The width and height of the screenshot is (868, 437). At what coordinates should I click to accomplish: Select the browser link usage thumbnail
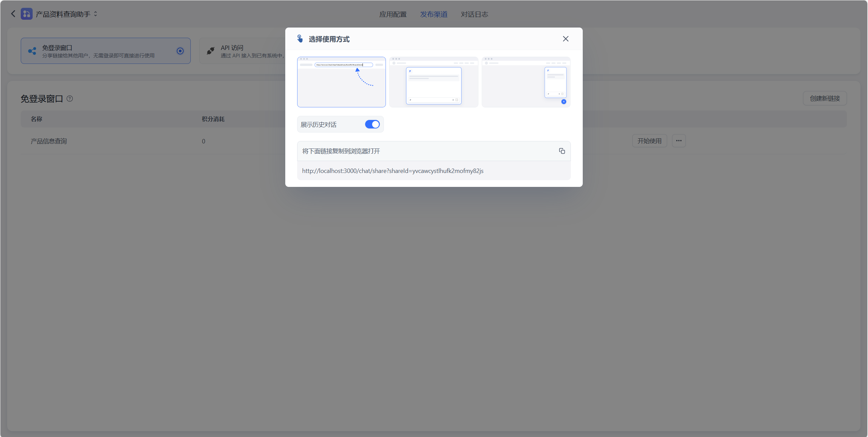pos(341,82)
